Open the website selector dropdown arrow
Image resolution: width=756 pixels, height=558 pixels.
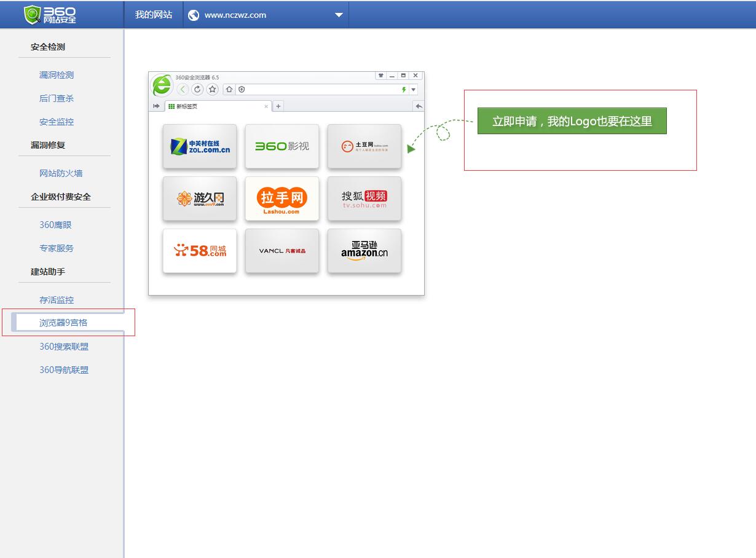coord(339,15)
